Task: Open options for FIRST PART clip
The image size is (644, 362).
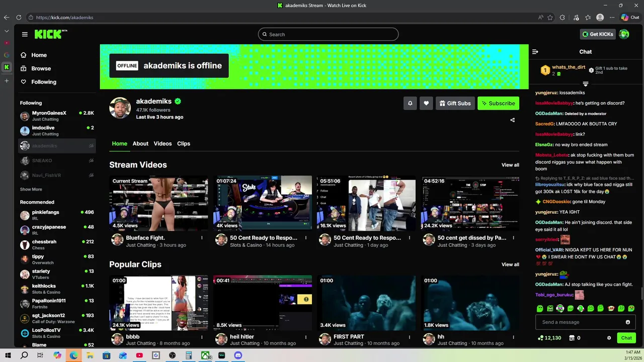Action: tap(410, 337)
